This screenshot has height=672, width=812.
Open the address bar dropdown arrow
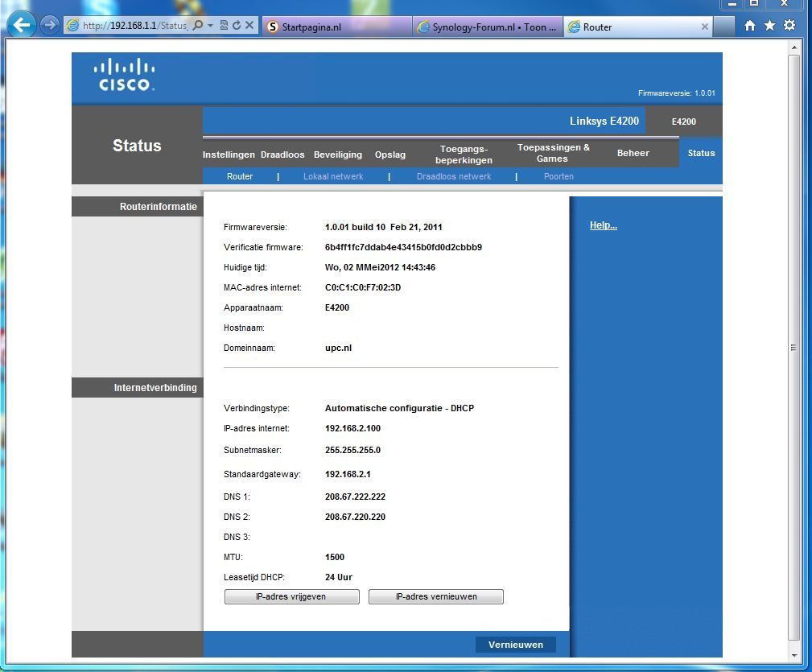pyautogui.click(x=210, y=26)
